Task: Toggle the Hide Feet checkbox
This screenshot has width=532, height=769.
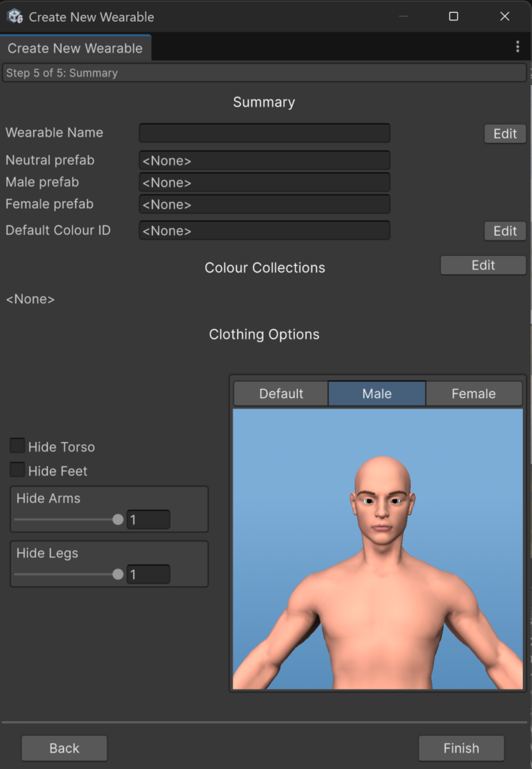Action: pos(17,470)
